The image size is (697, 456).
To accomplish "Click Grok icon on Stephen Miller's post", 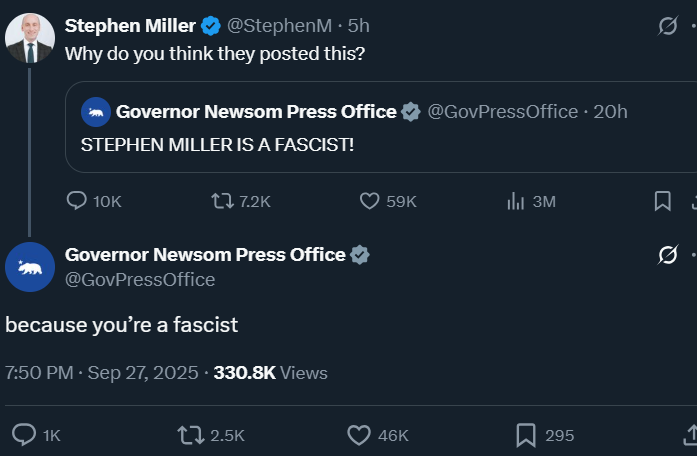I will (x=668, y=25).
